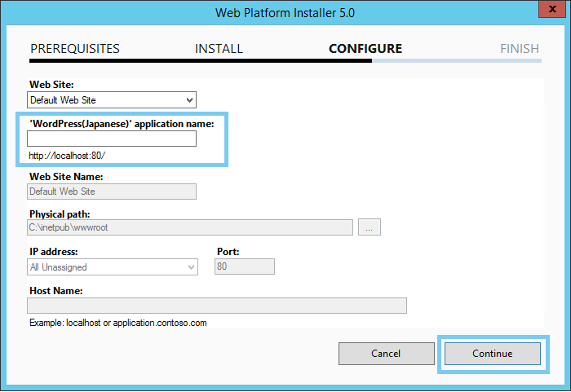
Task: Close the Web Platform Installer window
Action: [552, 9]
